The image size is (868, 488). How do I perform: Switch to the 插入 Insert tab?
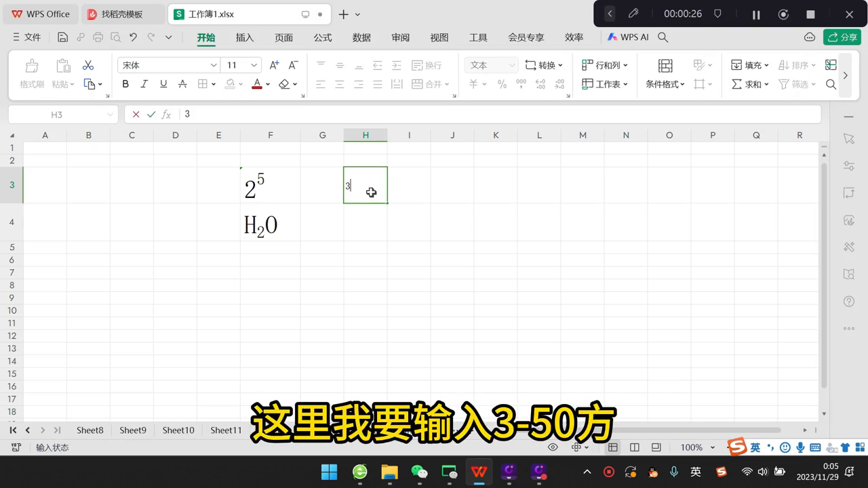(245, 37)
